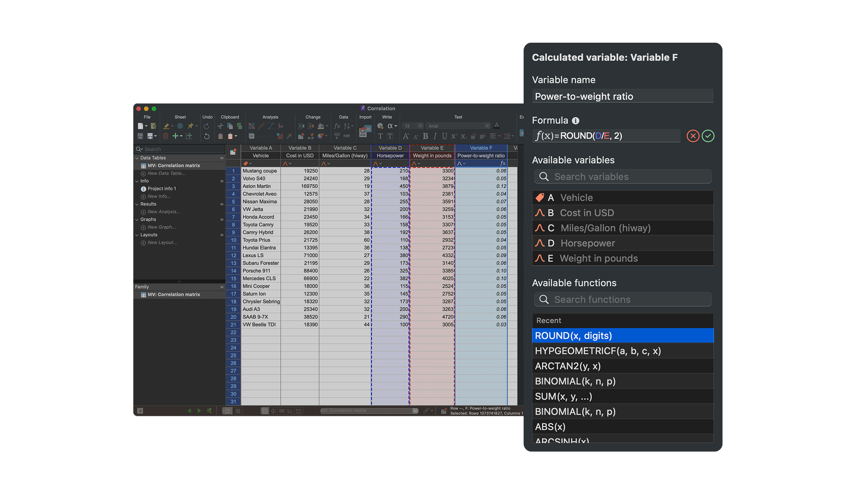The image size is (868, 488).
Task: Click the fx formula icon in Data group
Action: click(337, 126)
